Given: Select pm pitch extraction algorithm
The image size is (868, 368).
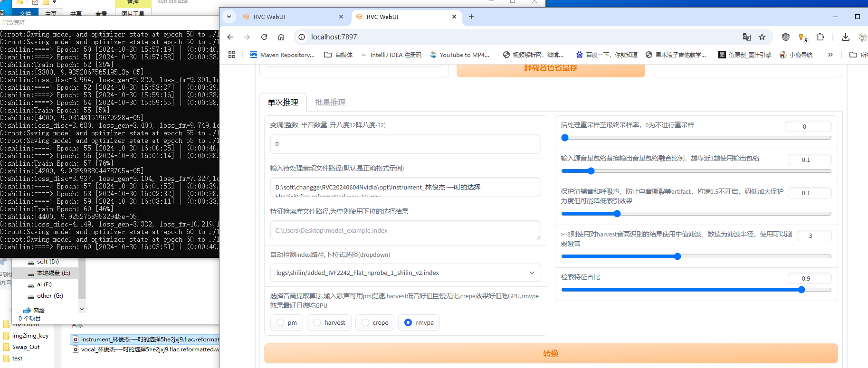Looking at the screenshot, I should pyautogui.click(x=286, y=322).
